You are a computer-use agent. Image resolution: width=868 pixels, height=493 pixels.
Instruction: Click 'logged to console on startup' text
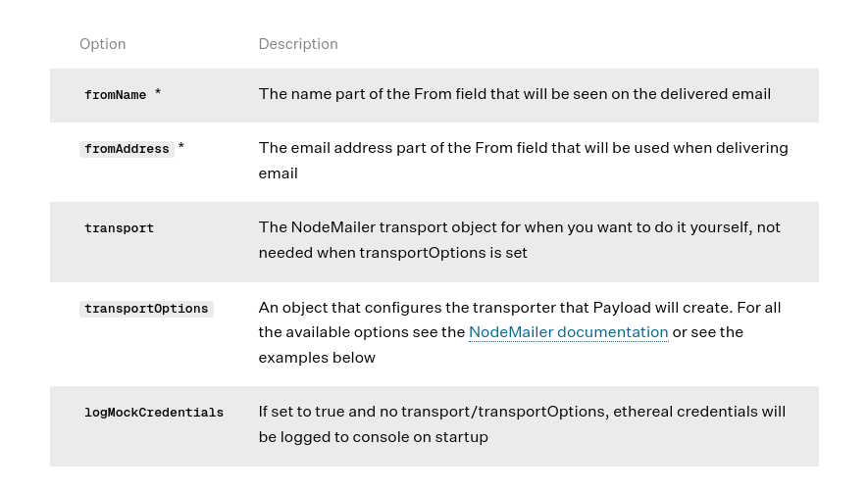383,437
